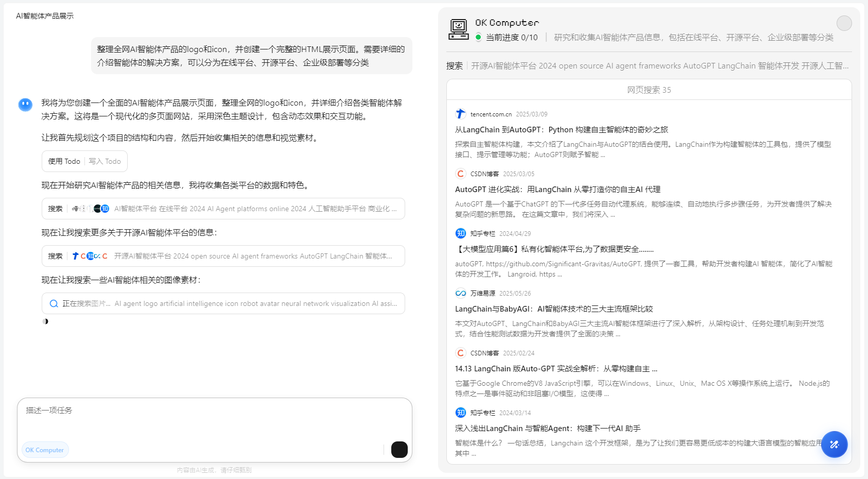Click the tencent.com.cn source icon
The height and width of the screenshot is (479, 868).
coord(461,114)
